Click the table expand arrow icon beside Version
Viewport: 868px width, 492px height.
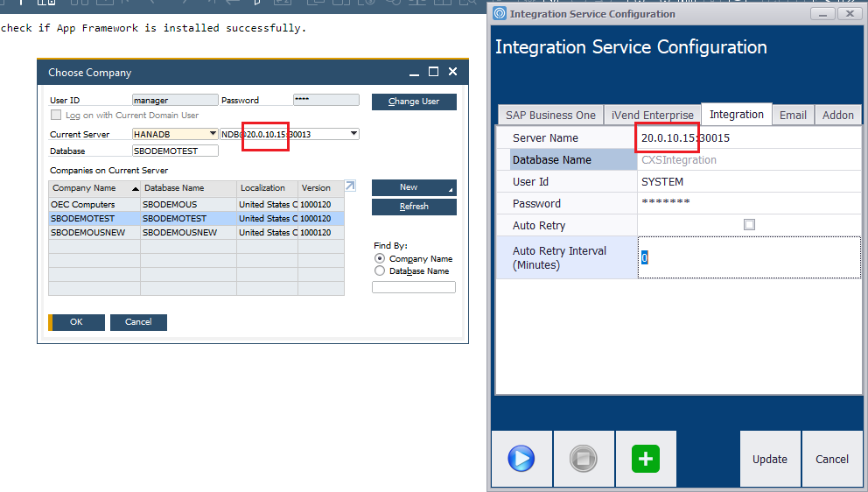pyautogui.click(x=350, y=186)
